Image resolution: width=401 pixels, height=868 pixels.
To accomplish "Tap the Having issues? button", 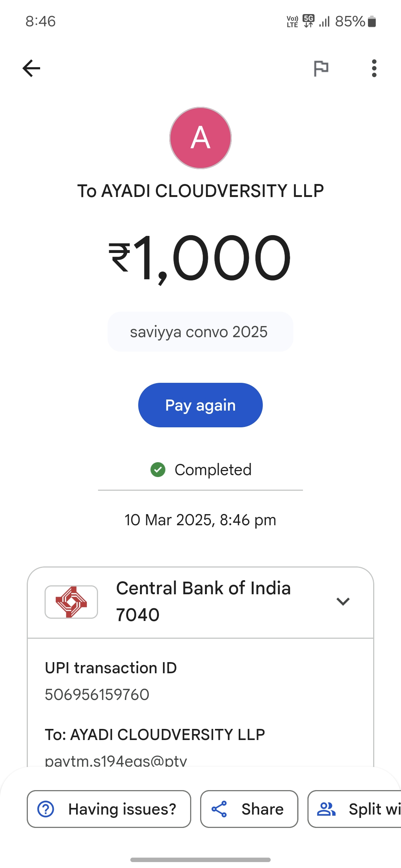I will coord(109,809).
